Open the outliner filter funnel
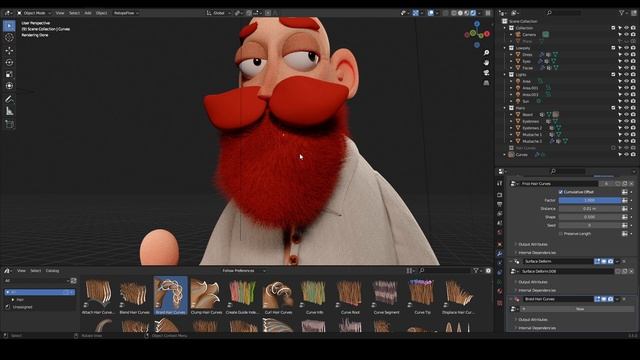Image resolution: width=640 pixels, height=360 pixels. pos(622,13)
